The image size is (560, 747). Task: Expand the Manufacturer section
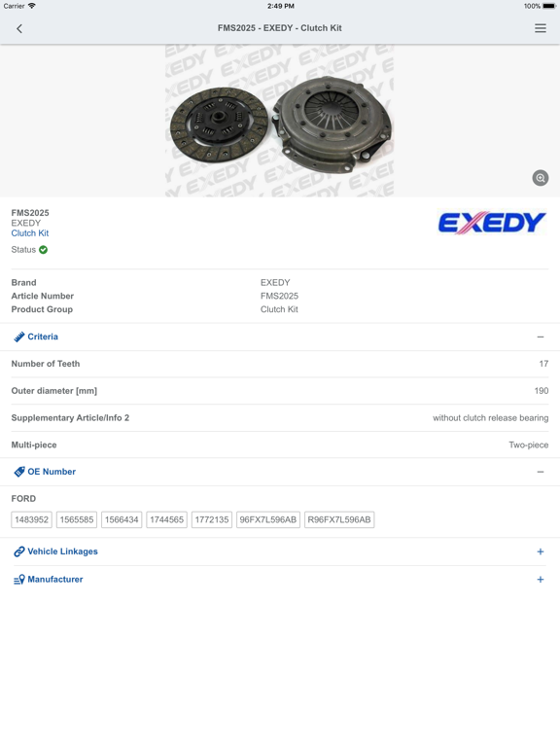(540, 580)
